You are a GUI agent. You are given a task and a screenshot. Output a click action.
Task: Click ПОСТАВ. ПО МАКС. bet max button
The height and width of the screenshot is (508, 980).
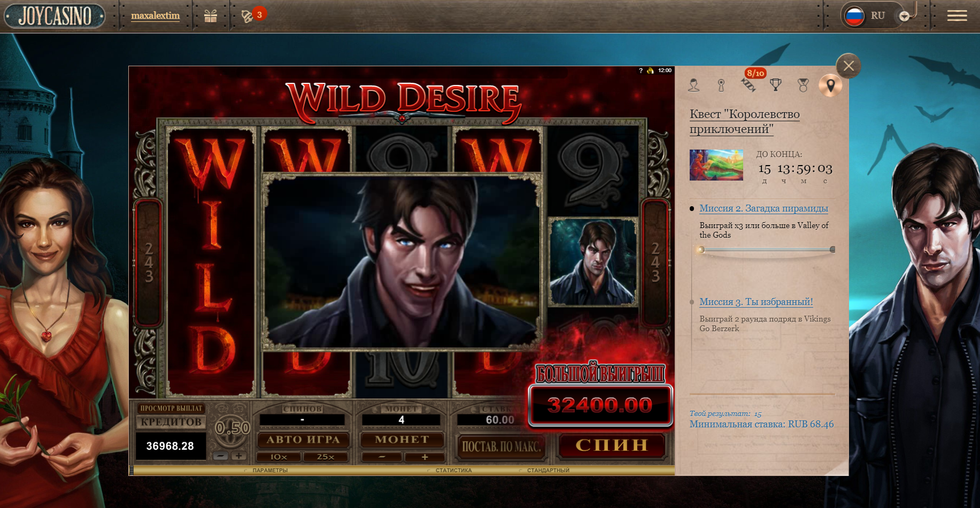502,447
